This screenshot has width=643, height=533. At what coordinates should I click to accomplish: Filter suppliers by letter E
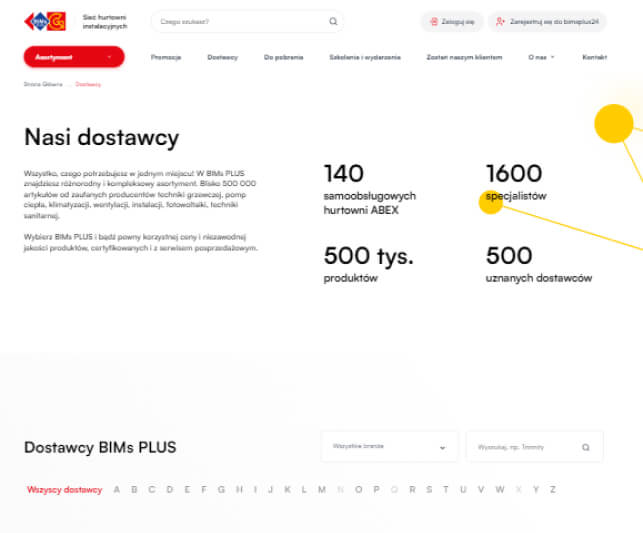pos(187,490)
